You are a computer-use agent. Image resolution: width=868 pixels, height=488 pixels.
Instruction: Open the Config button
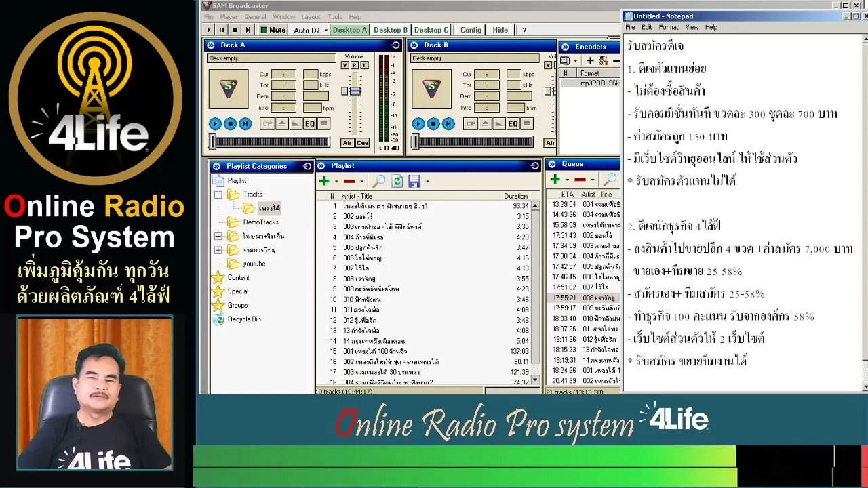click(x=471, y=30)
